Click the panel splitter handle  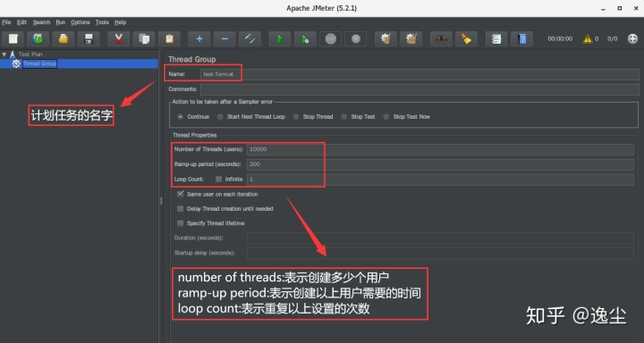161,201
